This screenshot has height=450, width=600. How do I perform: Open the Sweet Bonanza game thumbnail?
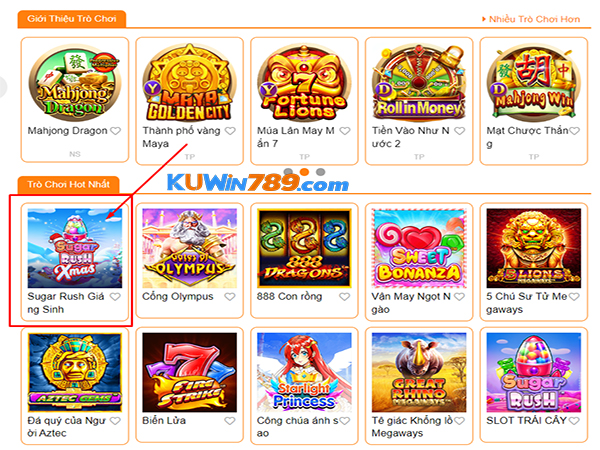[419, 248]
